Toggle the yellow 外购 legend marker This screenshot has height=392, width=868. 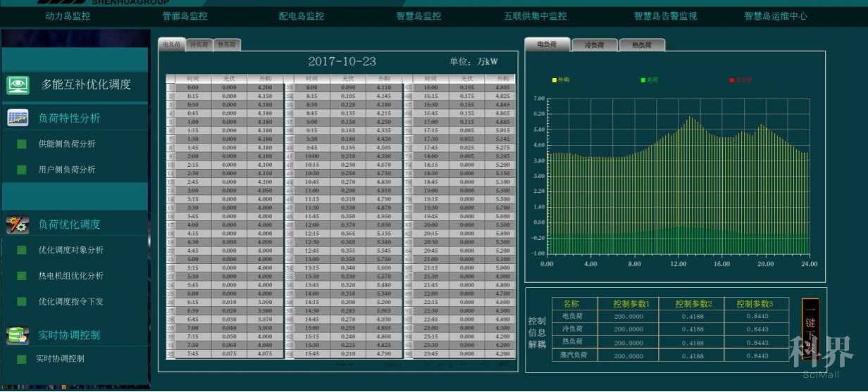(x=554, y=80)
